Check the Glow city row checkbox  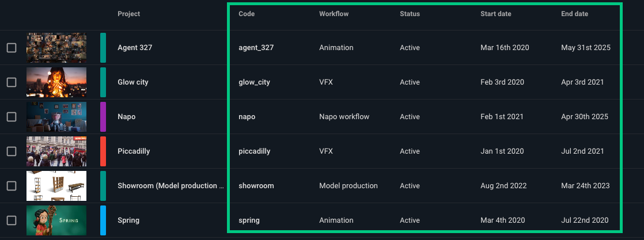[x=12, y=82]
